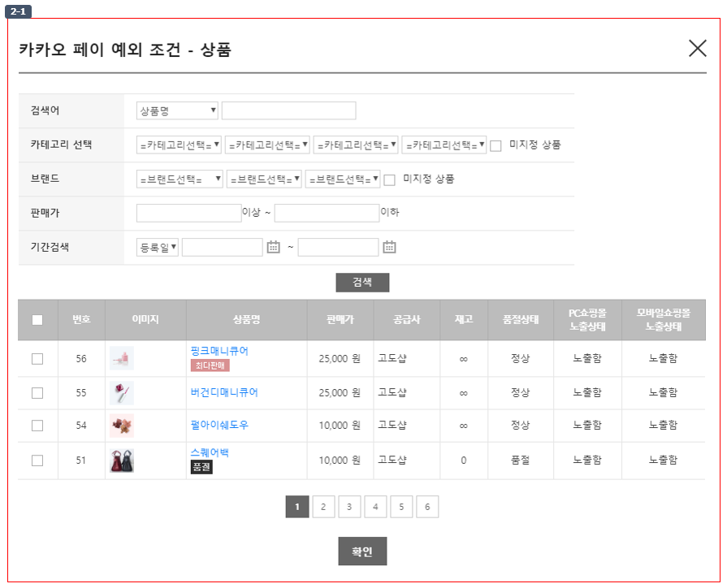Open the start date calendar picker icon
The height and width of the screenshot is (588, 727).
coord(274,247)
